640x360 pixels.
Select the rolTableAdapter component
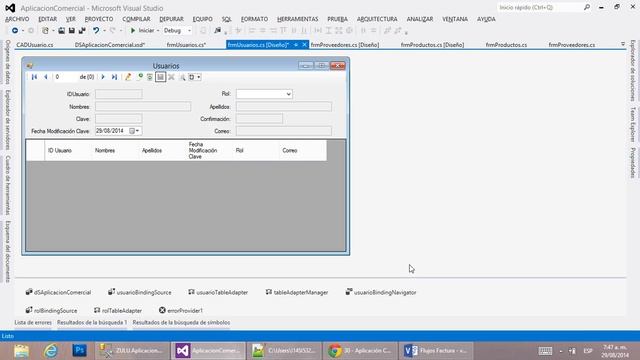coord(118,310)
